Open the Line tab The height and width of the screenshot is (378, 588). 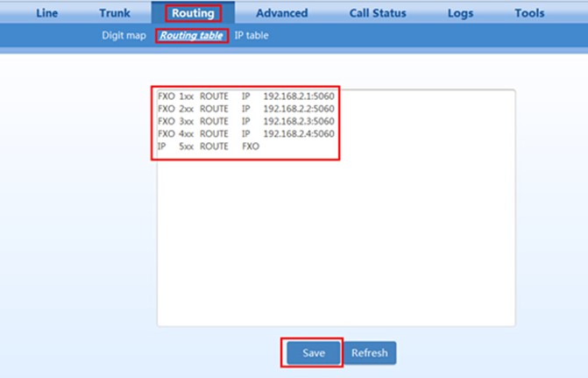47,13
